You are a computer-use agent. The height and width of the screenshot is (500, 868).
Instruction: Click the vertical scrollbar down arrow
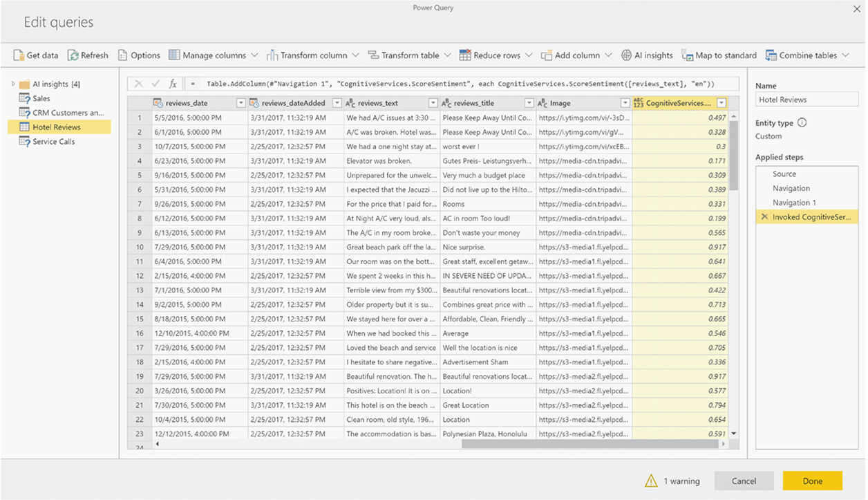coord(734,434)
